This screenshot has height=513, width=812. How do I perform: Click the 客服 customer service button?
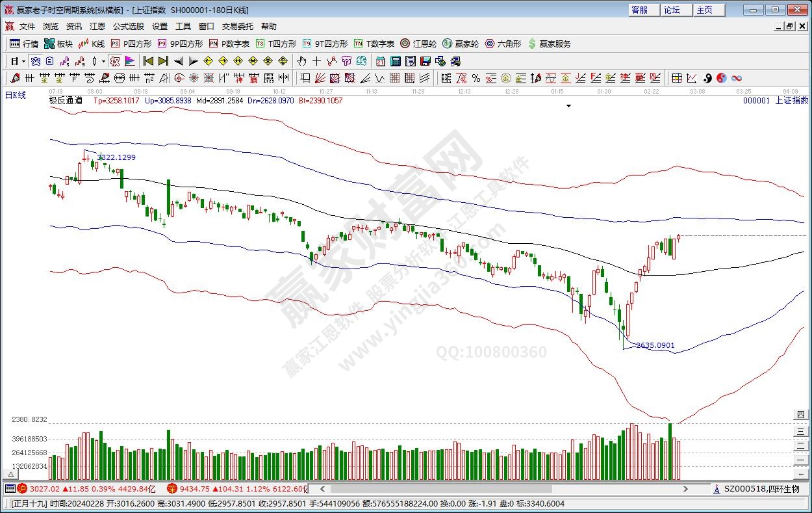click(x=639, y=10)
